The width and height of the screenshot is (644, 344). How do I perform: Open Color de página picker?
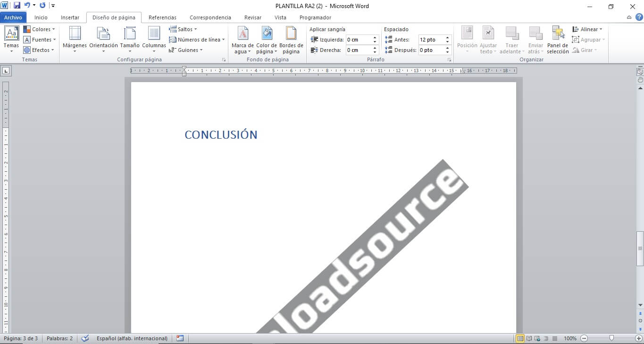(267, 40)
